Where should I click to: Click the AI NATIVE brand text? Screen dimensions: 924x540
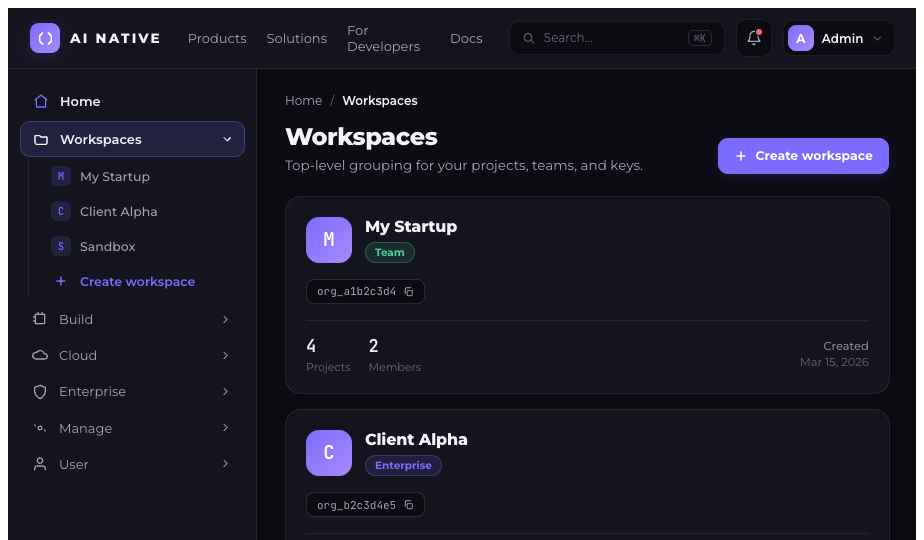point(115,38)
